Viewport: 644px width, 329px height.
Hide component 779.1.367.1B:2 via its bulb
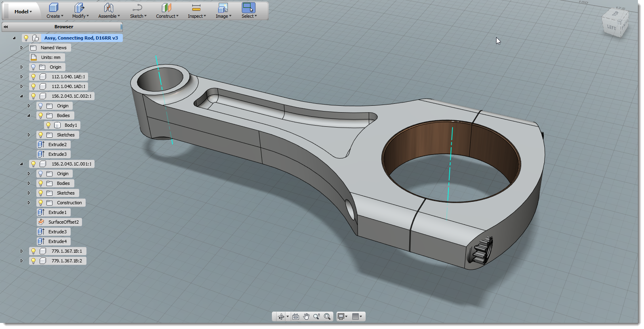33,261
